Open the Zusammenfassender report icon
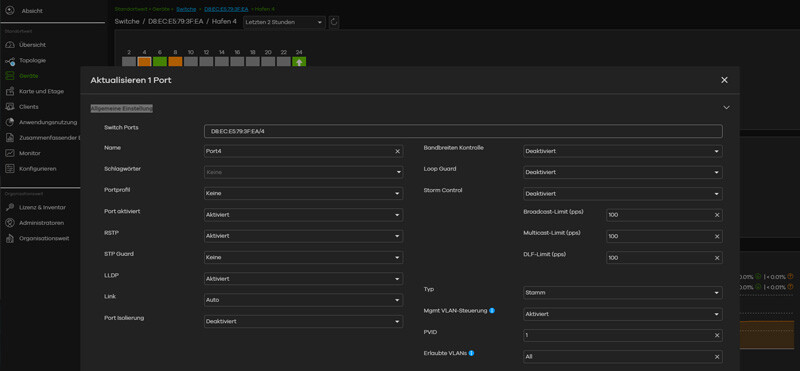The width and height of the screenshot is (800, 371). click(x=9, y=138)
